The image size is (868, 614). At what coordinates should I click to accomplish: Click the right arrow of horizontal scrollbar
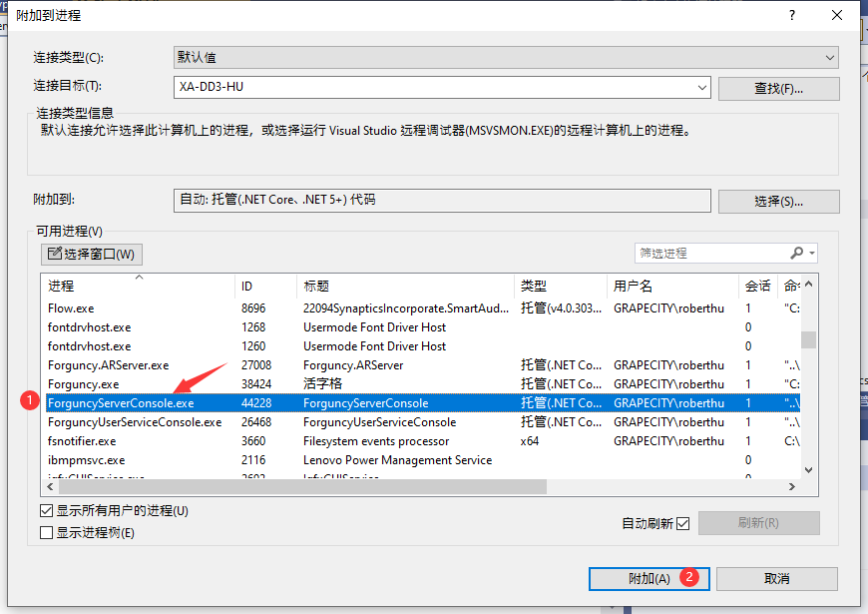pos(792,486)
